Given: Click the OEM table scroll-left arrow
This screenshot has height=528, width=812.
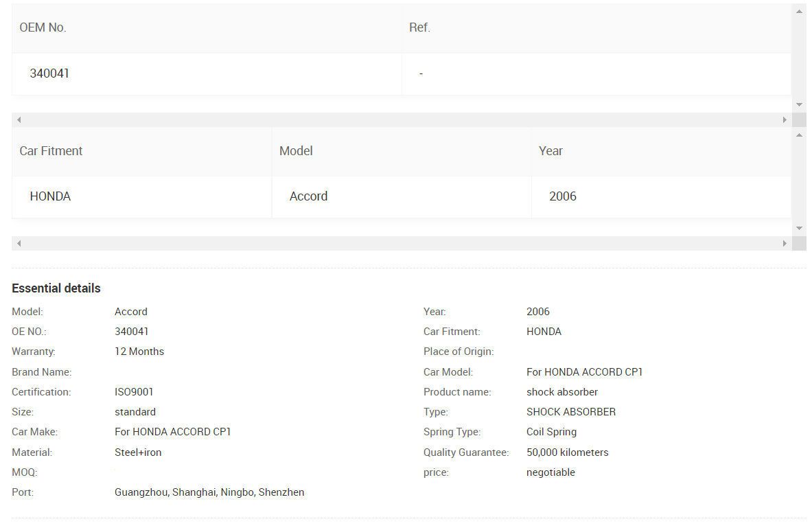Looking at the screenshot, I should point(19,119).
